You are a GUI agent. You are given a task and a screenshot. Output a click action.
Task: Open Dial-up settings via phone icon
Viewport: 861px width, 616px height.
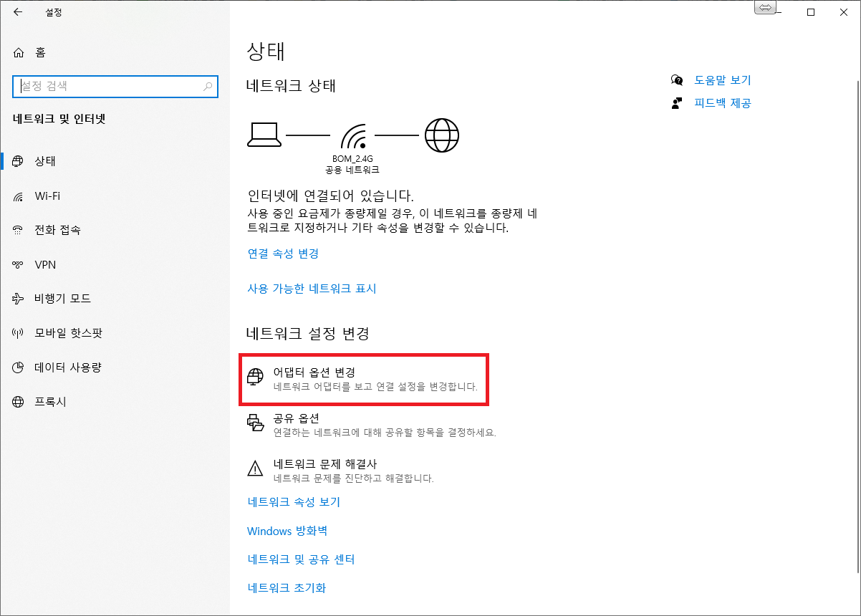click(17, 230)
